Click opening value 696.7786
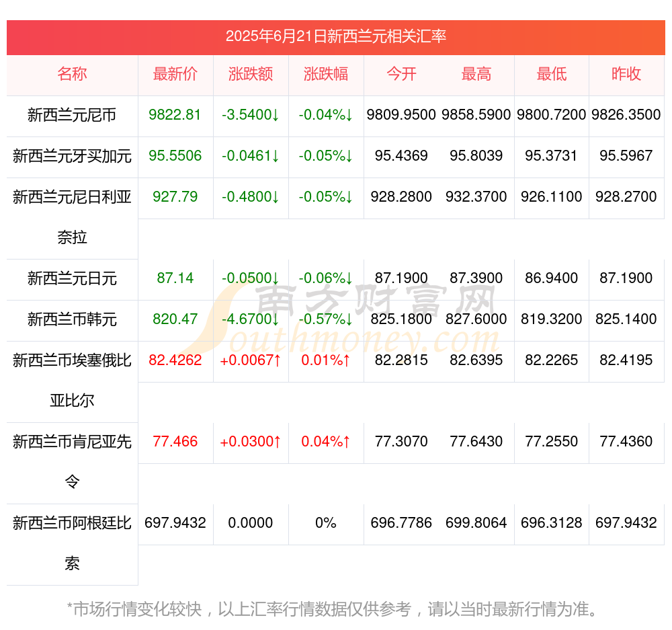This screenshot has height=630, width=672. 401,523
